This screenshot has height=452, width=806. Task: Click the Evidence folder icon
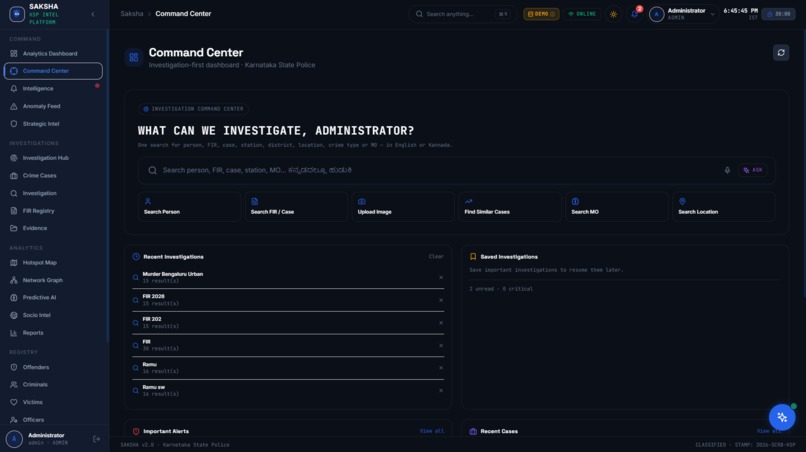pyautogui.click(x=14, y=228)
